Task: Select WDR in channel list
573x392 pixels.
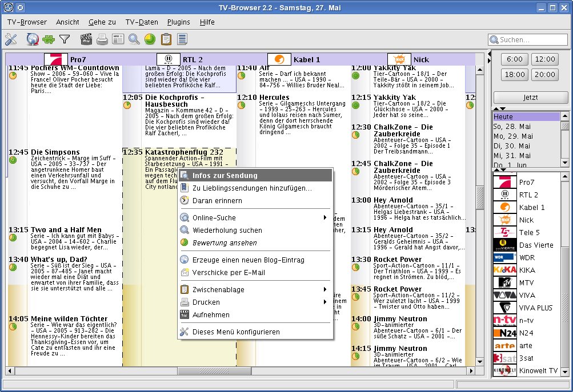Action: click(x=526, y=258)
